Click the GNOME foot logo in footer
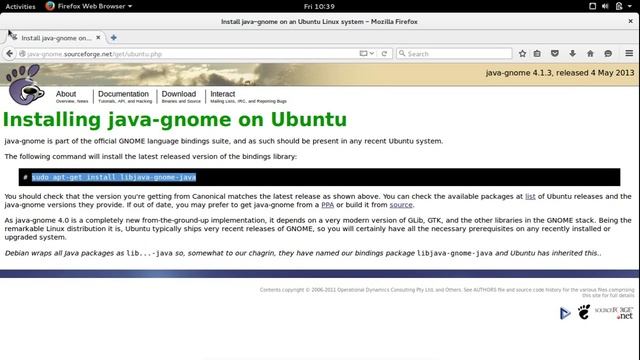 click(584, 312)
